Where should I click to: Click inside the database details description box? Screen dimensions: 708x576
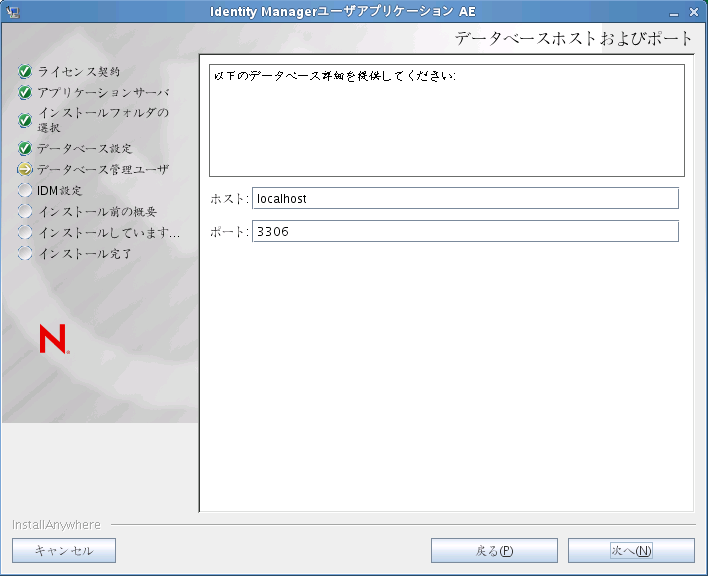pyautogui.click(x=447, y=121)
